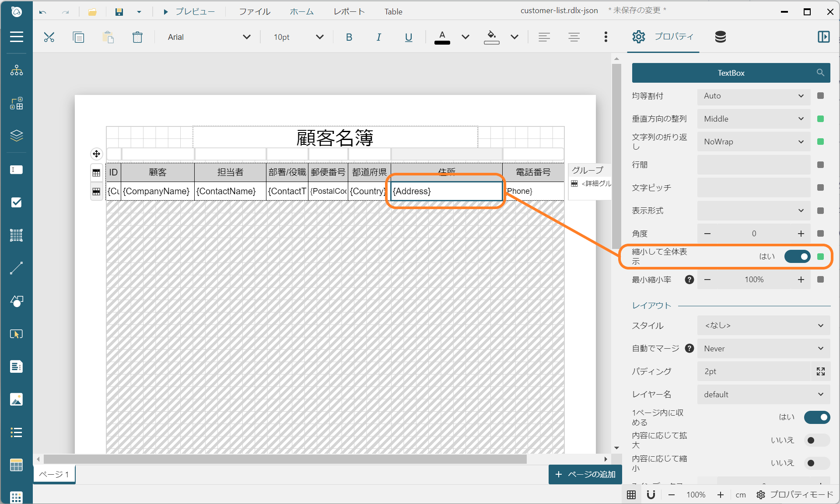840x504 pixels.
Task: Click the Copy icon in the toolbar
Action: pos(78,37)
